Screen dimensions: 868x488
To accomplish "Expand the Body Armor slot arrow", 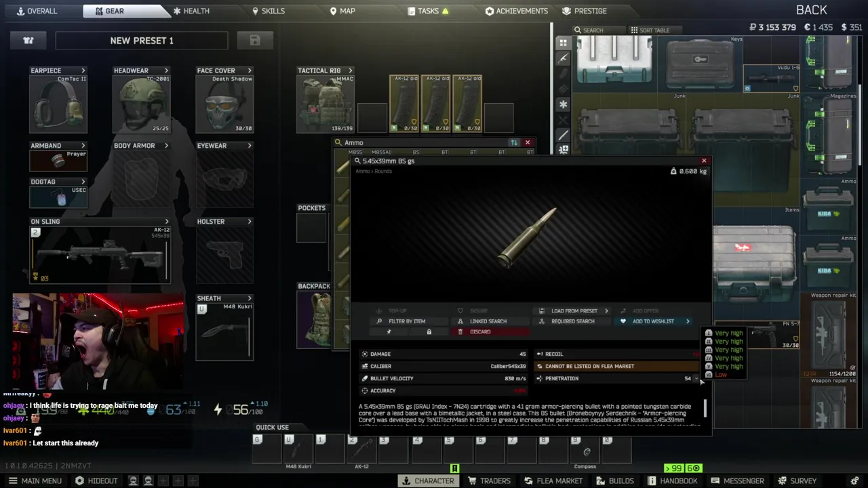I will [166, 146].
